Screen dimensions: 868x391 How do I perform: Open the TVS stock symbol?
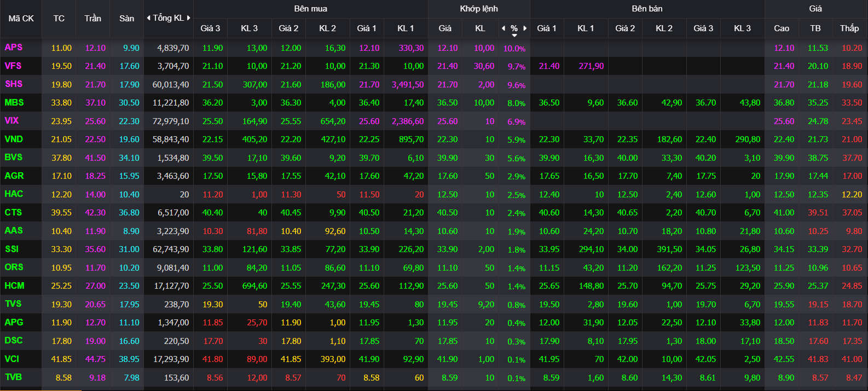coord(13,304)
